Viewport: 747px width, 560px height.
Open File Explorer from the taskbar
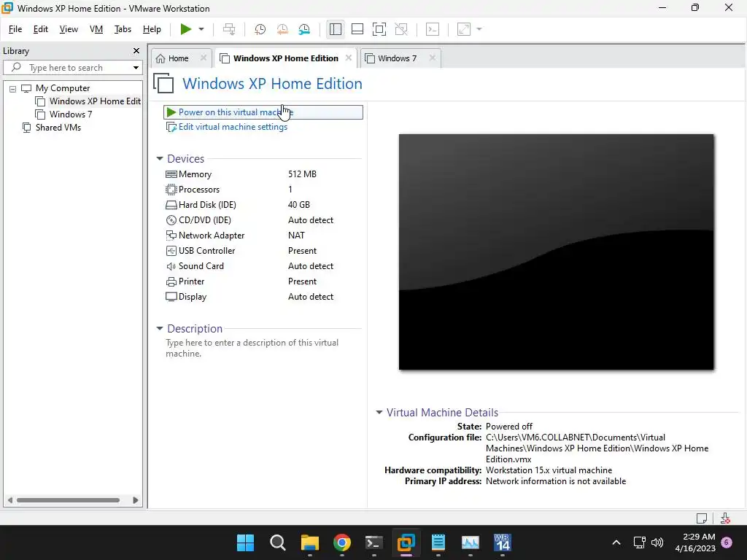pyautogui.click(x=309, y=542)
